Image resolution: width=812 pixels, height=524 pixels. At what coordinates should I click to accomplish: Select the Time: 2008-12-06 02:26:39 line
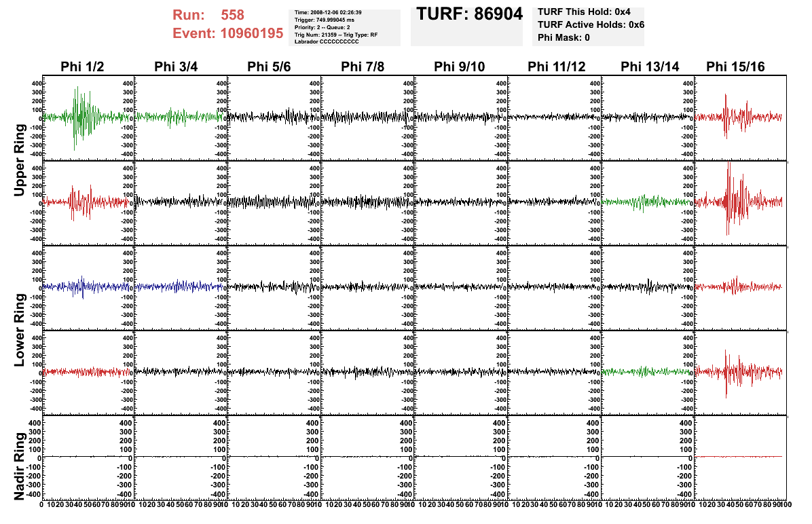click(x=328, y=12)
